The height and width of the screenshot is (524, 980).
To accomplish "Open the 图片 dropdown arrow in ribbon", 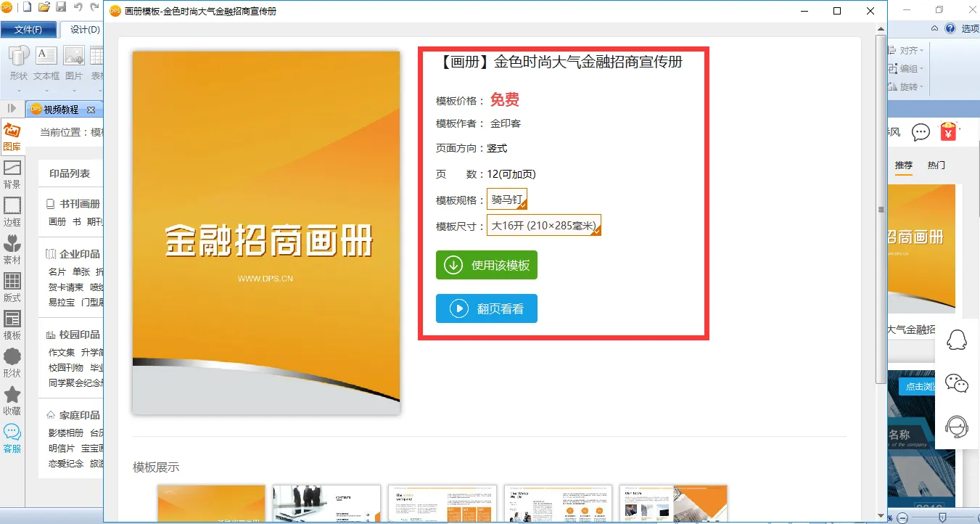I will [74, 90].
